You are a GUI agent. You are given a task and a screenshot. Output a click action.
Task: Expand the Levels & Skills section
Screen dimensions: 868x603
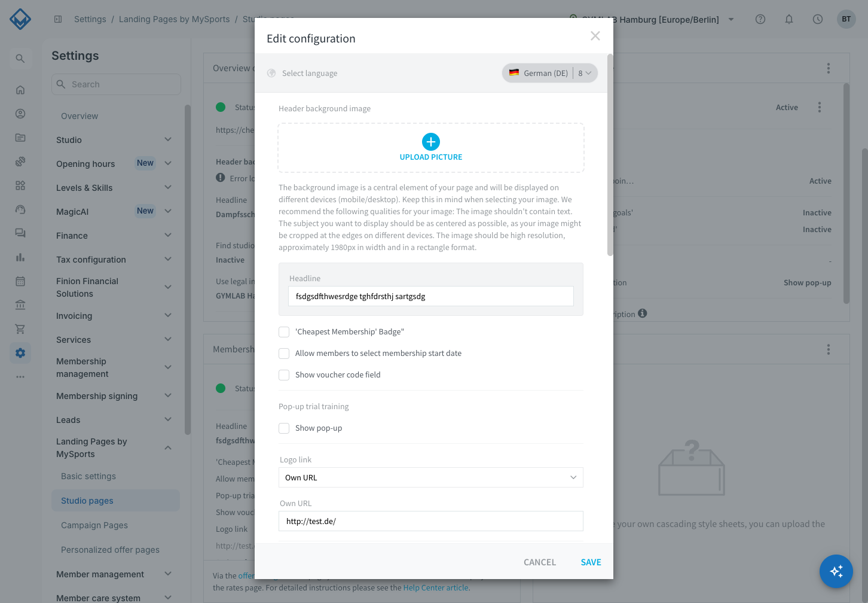[168, 187]
